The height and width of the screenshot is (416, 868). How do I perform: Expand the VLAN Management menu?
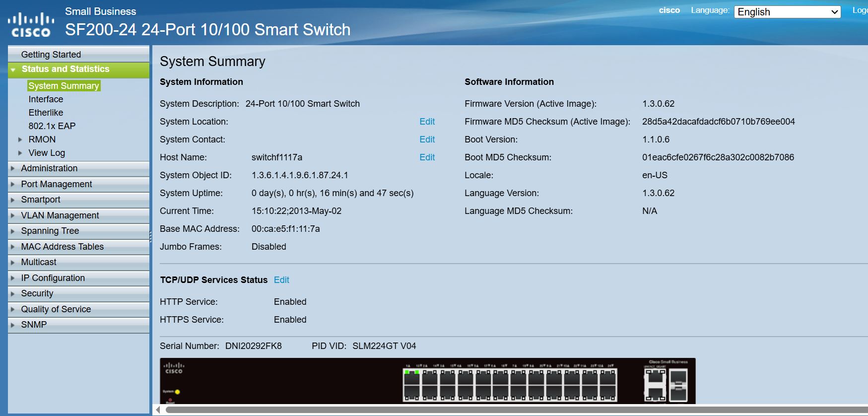pos(78,215)
